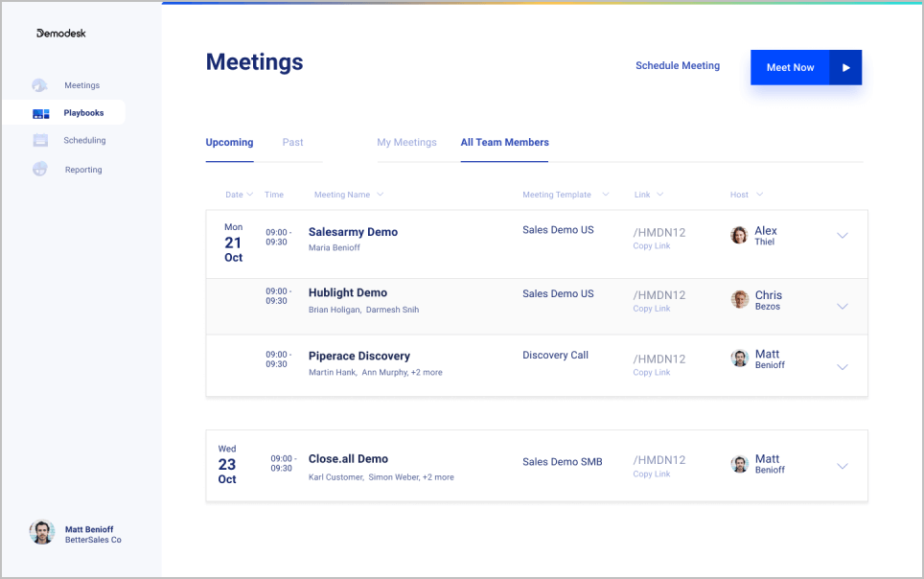This screenshot has height=579, width=924.
Task: Expand the Salesarmy Demo meeting row
Action: (x=843, y=236)
